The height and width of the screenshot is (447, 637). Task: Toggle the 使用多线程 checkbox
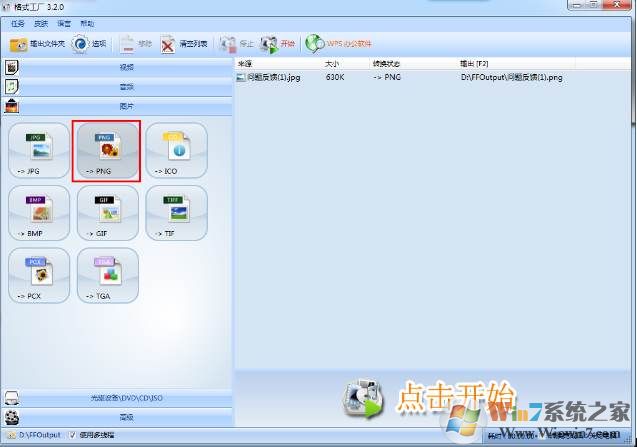[x=72, y=435]
